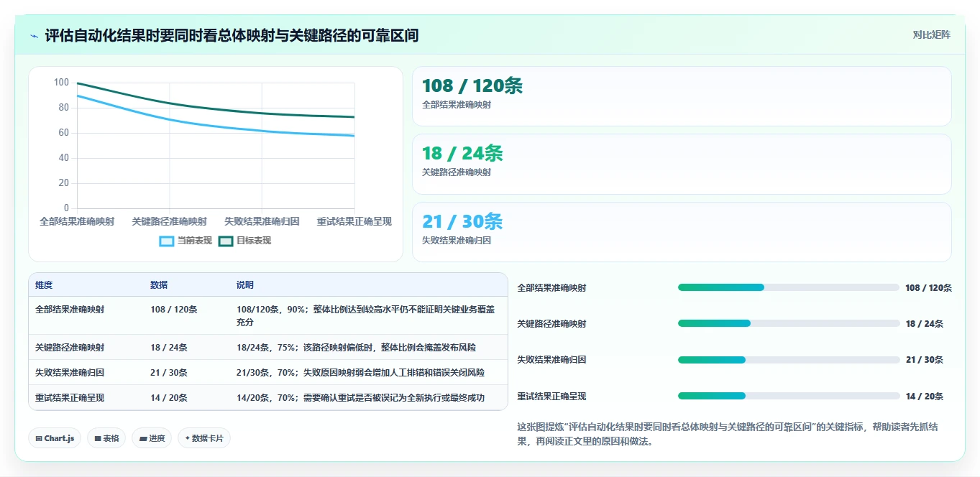Click progress label 失败结果准确归因
This screenshot has height=477, width=980.
(x=551, y=360)
